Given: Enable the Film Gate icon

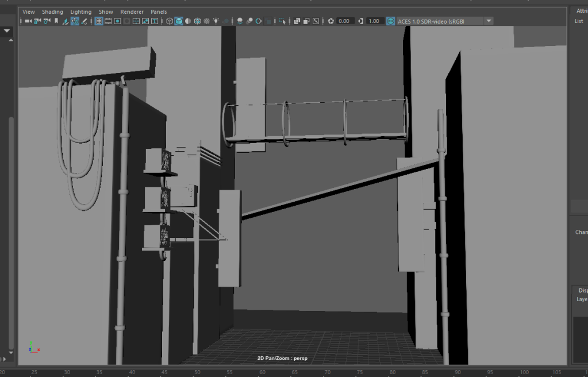Looking at the screenshot, I should pyautogui.click(x=108, y=21).
